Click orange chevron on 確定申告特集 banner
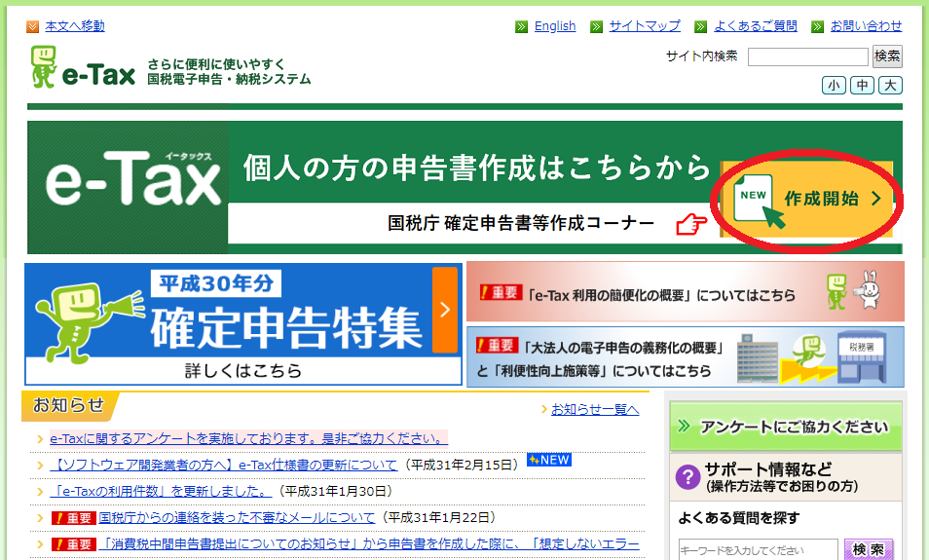The height and width of the screenshot is (560, 929). tap(445, 310)
